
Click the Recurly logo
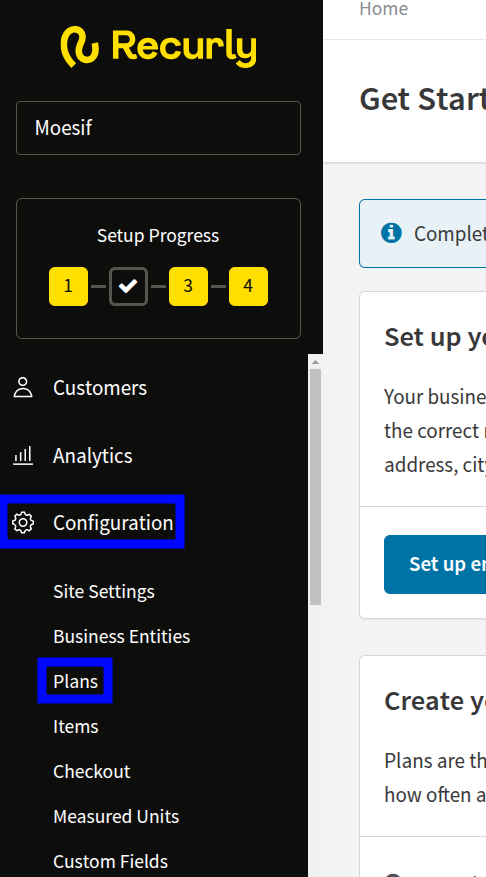click(158, 47)
